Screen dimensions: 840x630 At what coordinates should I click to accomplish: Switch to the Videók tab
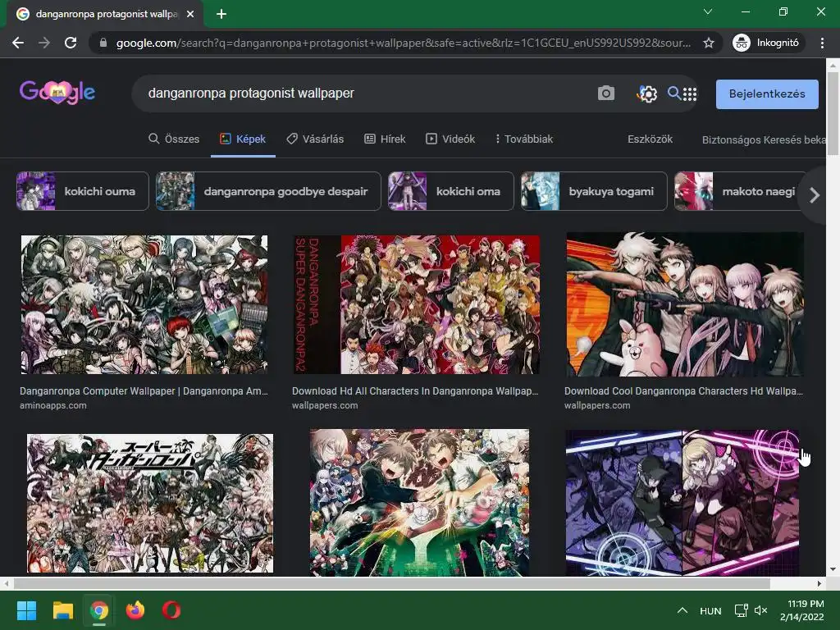pos(450,139)
